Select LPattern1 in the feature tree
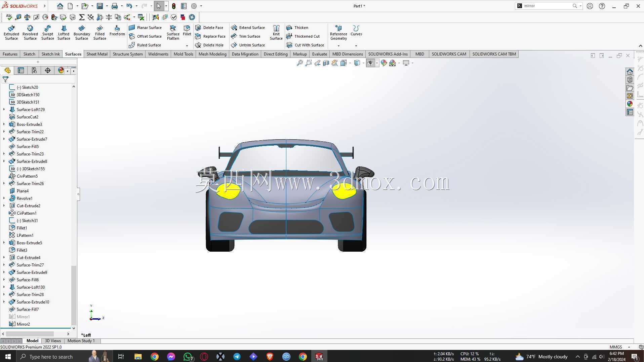 point(25,236)
